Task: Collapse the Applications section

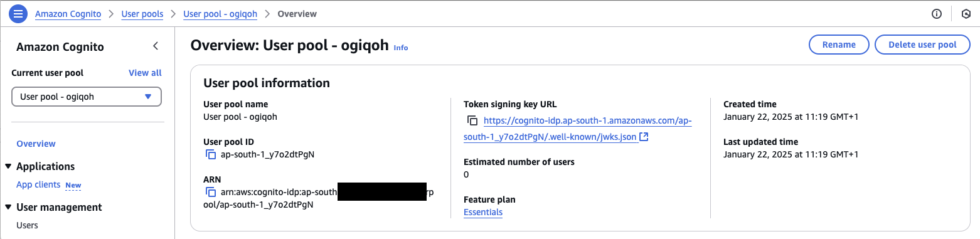Action: point(8,166)
